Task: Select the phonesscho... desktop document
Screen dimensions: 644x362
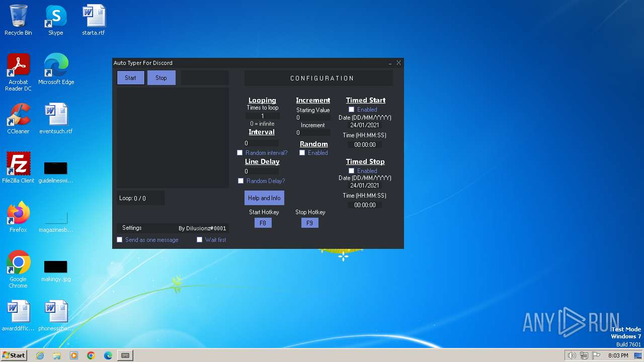Action: tap(56, 315)
